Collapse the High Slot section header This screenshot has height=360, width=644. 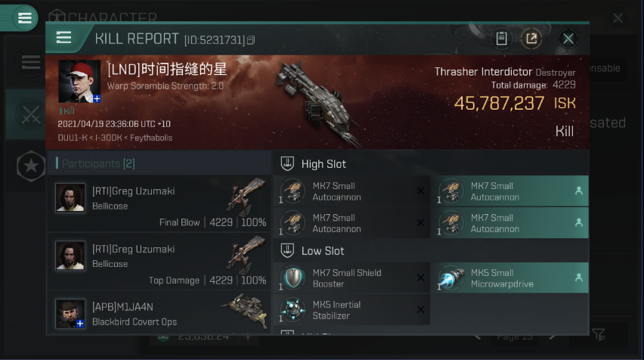[x=431, y=163]
